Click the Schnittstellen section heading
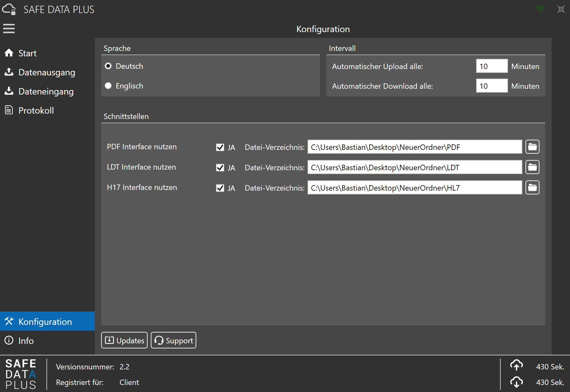 coord(126,116)
